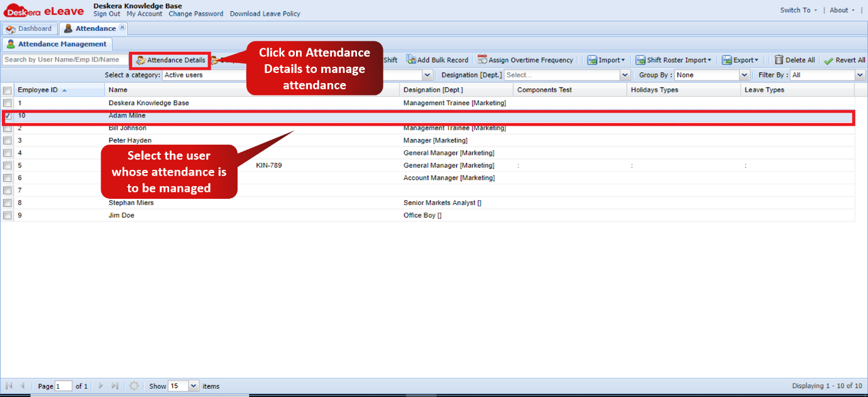Open the refresh icon in pagination bar
Image resolution: width=868 pixels, height=397 pixels.
click(134, 386)
